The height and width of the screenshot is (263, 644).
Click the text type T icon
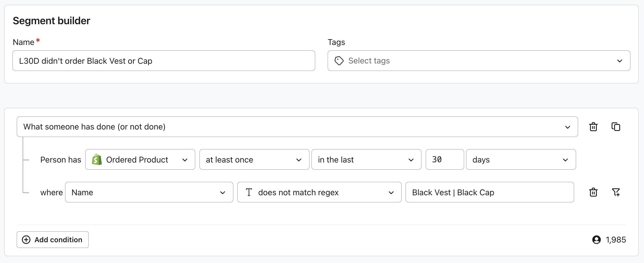(x=249, y=192)
